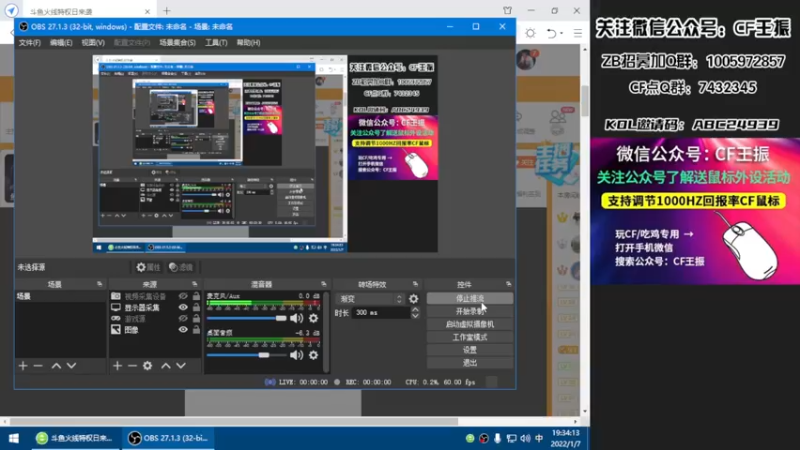Click the 停止推流 button

[470, 298]
